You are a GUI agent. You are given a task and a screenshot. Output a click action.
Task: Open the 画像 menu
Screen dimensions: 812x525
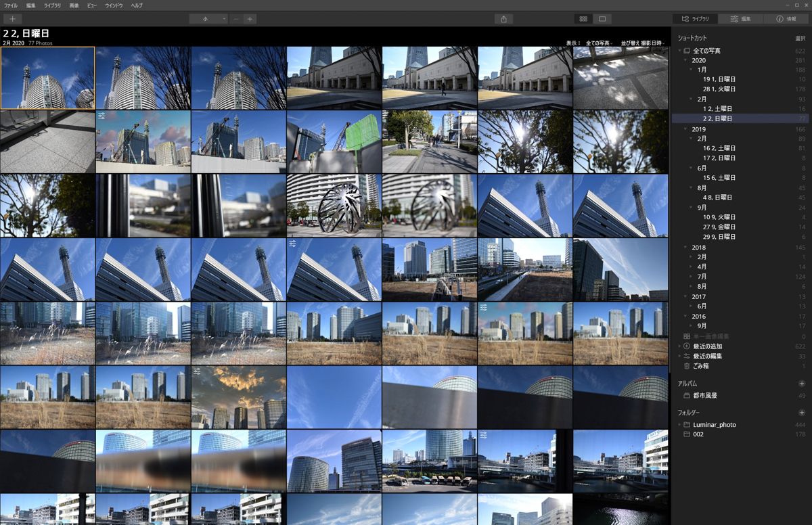[74, 5]
